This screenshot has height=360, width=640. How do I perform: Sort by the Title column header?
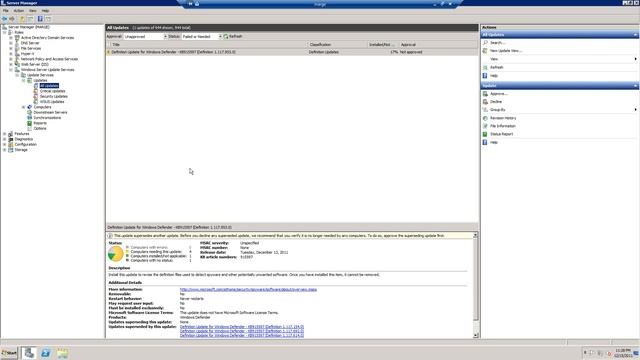[208, 44]
